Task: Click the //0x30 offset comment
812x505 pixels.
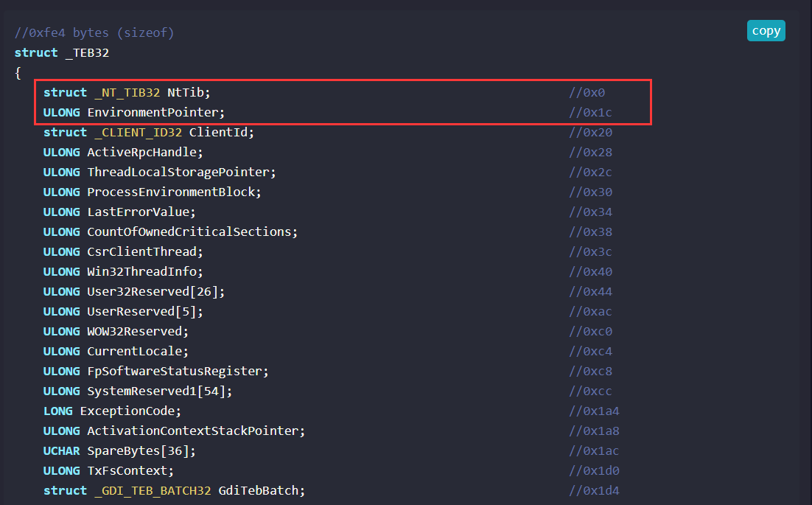Action: coord(590,192)
